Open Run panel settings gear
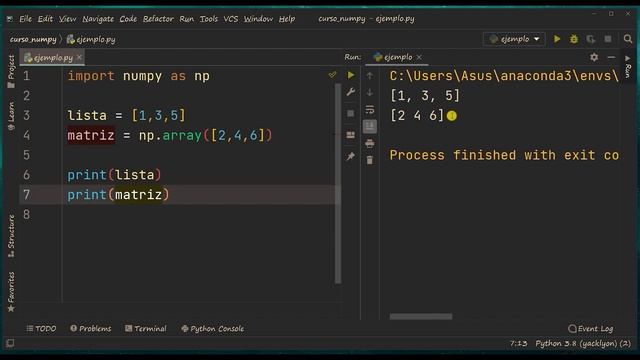Screen dimensions: 640x360 [x=594, y=58]
